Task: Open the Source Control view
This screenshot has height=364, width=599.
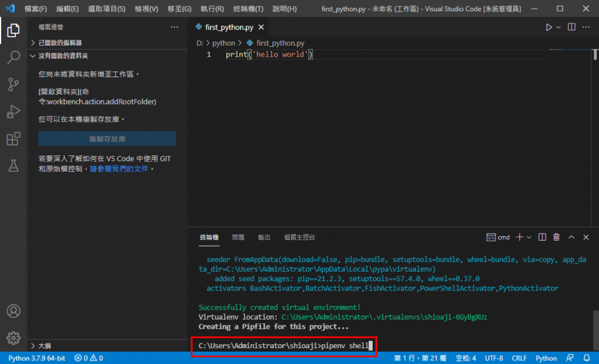Action: tap(13, 84)
